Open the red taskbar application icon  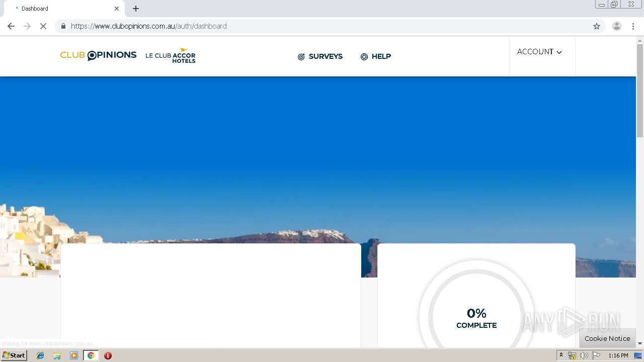[108, 355]
